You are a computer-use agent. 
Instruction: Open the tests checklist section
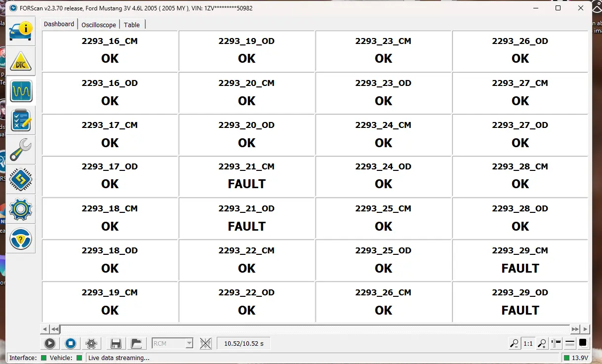21,121
